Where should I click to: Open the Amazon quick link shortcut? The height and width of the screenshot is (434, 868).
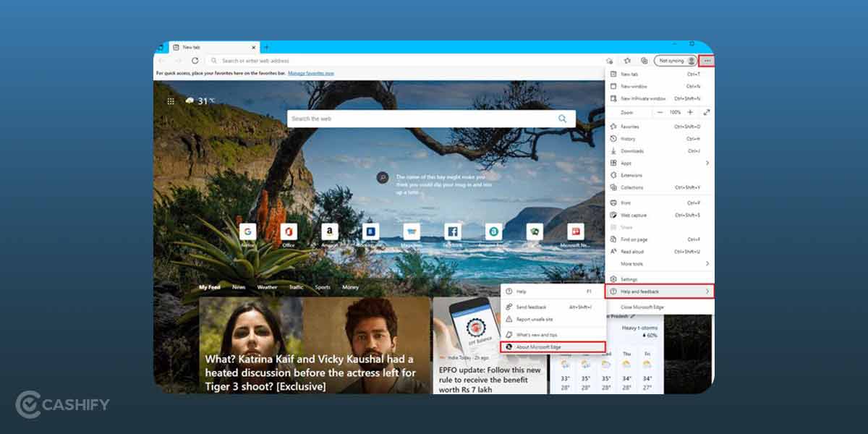(x=329, y=233)
